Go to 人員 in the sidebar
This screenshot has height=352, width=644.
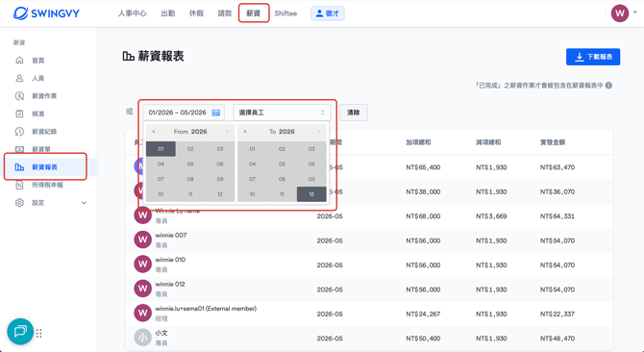[38, 78]
